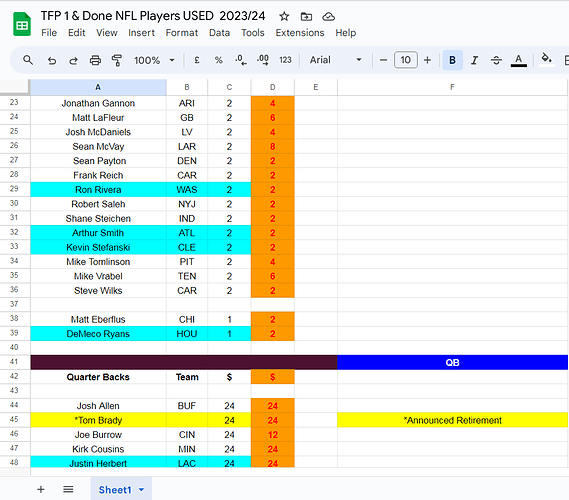This screenshot has width=569, height=500.
Task: Open the Tools menu
Action: pos(253,33)
